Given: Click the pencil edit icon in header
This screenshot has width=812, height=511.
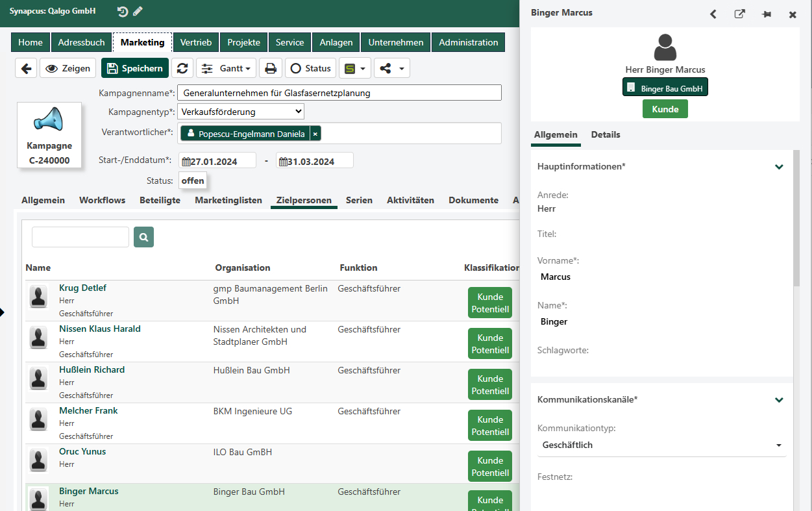Looking at the screenshot, I should click(x=138, y=12).
